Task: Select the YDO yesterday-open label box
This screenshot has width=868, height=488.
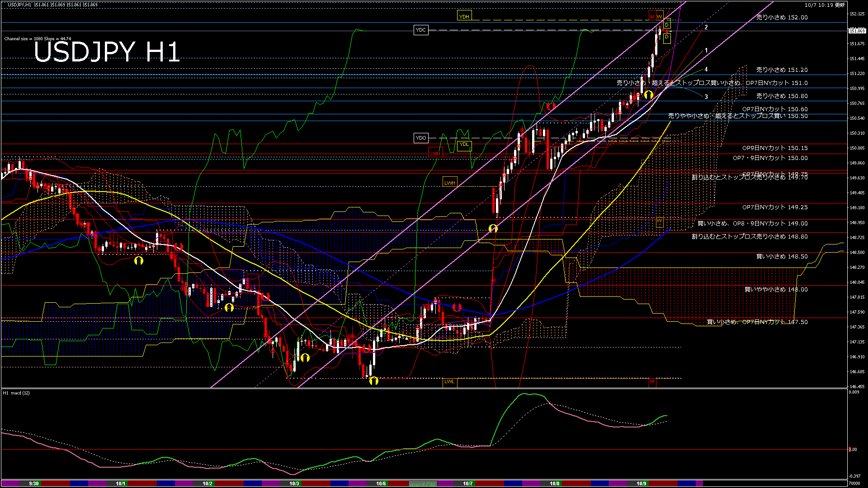Action: (420, 138)
